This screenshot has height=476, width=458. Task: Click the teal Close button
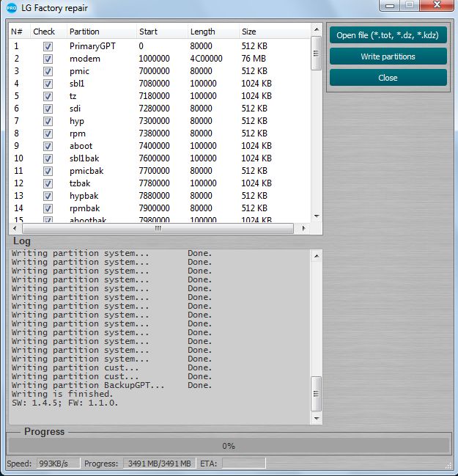388,78
